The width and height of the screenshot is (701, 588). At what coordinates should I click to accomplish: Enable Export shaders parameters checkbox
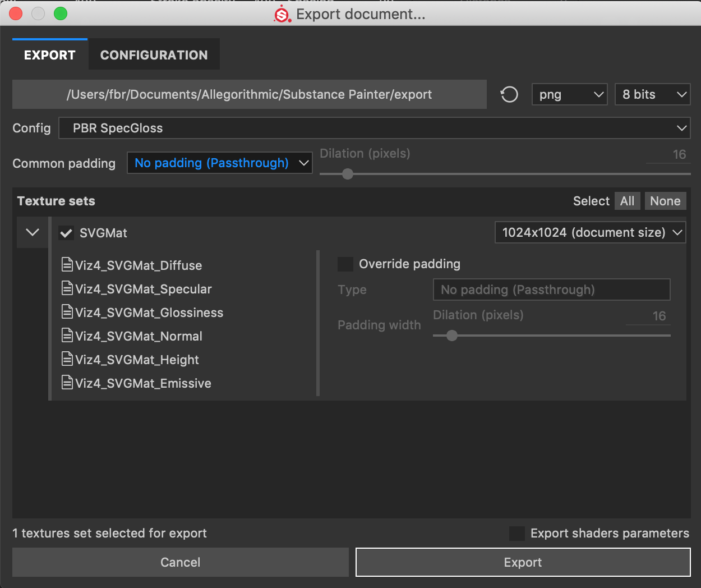(x=516, y=534)
